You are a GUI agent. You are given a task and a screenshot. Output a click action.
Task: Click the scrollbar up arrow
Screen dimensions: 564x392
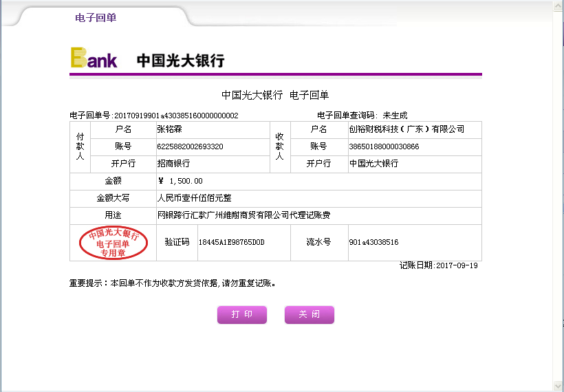[558, 6]
